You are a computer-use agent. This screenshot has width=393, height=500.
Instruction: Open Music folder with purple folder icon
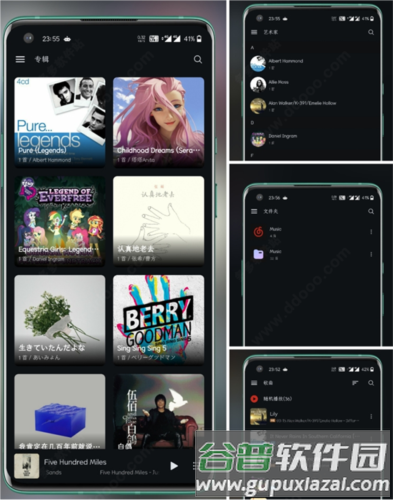click(313, 254)
